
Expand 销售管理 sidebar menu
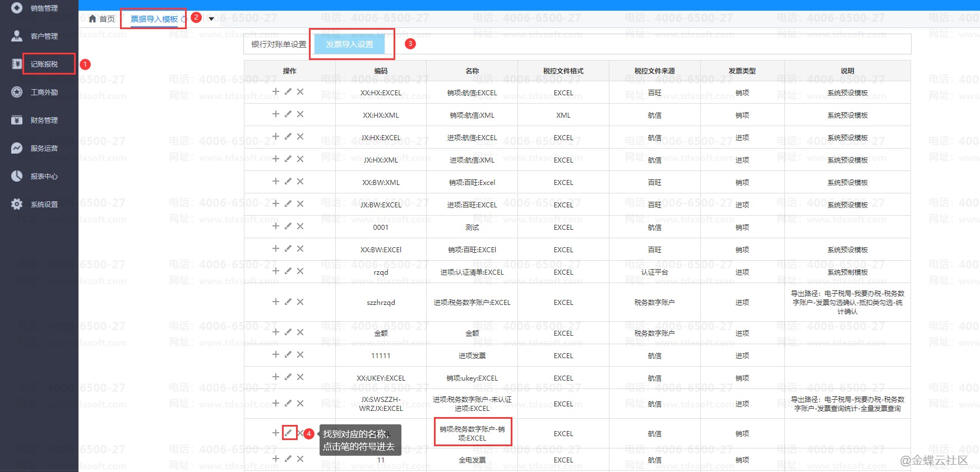coord(44,8)
